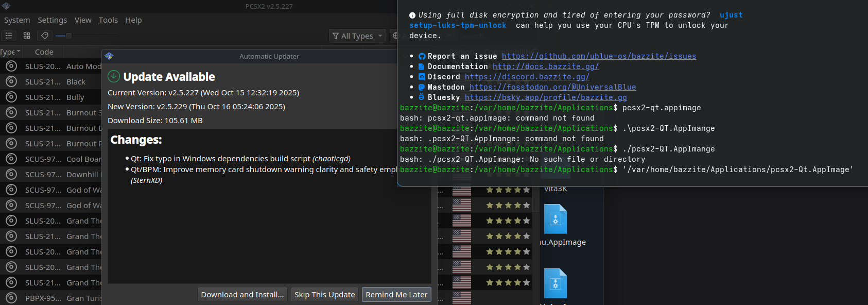Image resolution: width=868 pixels, height=305 pixels.
Task: Open the All Types filter dropdown
Action: 357,36
